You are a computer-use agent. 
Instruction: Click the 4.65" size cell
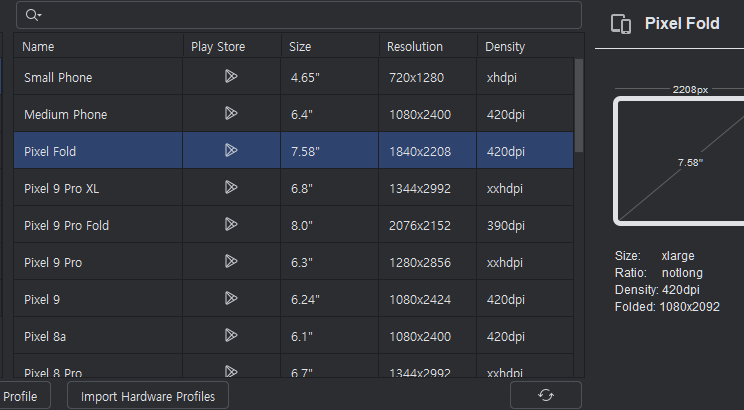[x=330, y=77]
